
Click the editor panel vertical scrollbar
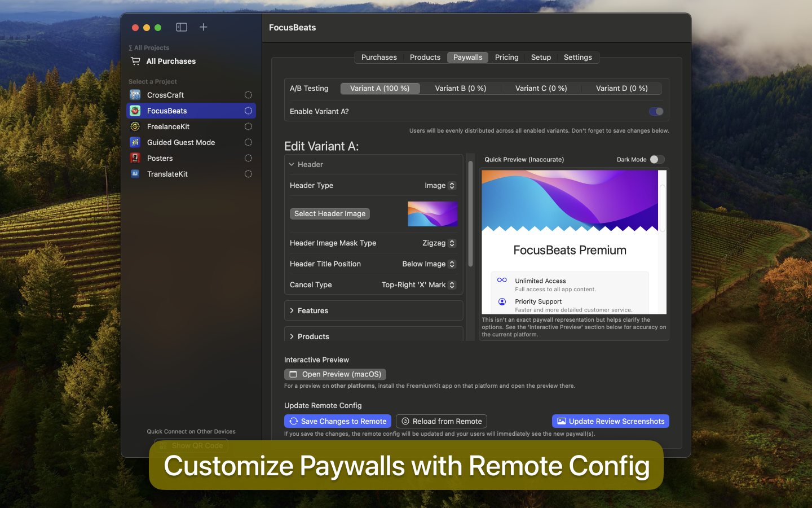[470, 214]
